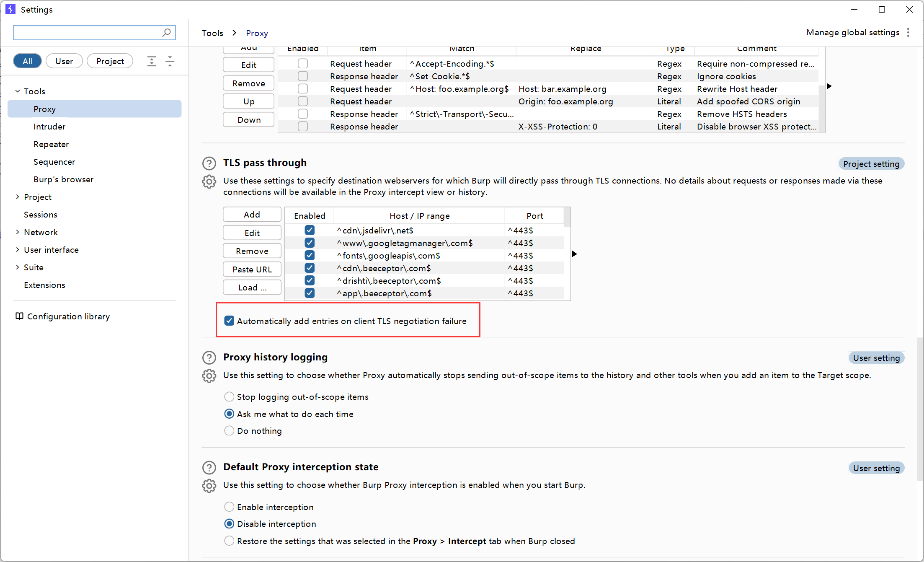Sort by the Host / IP range column header
The height and width of the screenshot is (562, 924).
[419, 215]
